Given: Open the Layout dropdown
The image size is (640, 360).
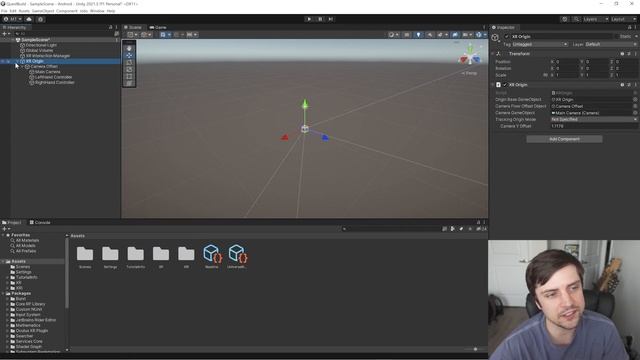Looking at the screenshot, I should (x=623, y=19).
